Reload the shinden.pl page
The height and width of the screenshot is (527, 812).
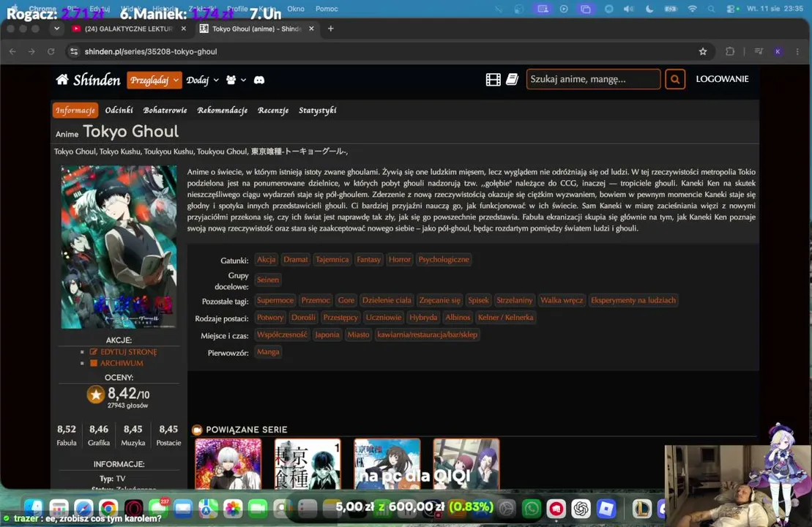coord(51,51)
